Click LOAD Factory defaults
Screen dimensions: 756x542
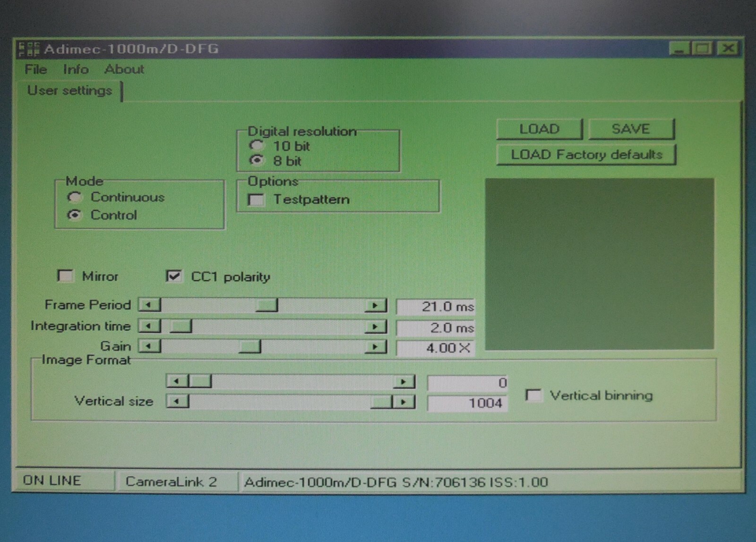pyautogui.click(x=586, y=155)
